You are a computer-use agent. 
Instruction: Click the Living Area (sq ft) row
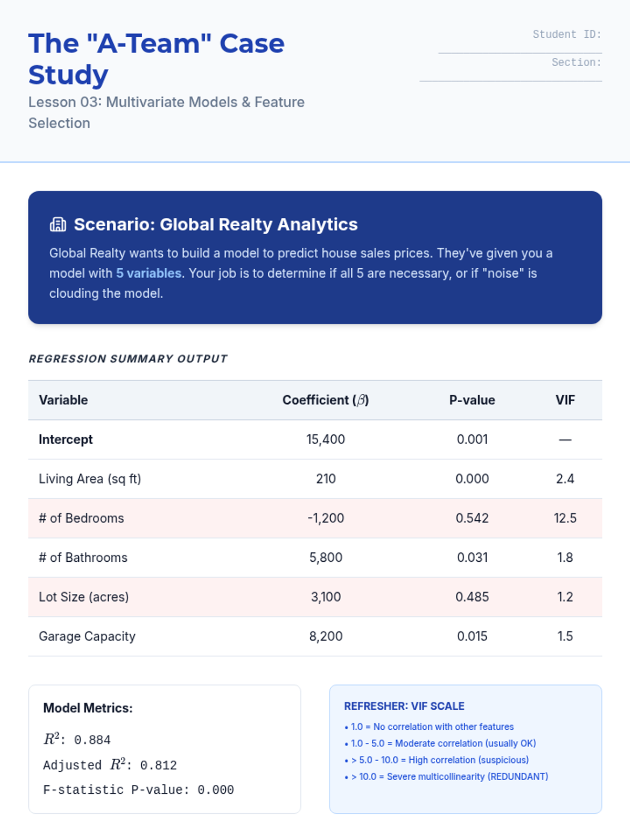pos(315,479)
